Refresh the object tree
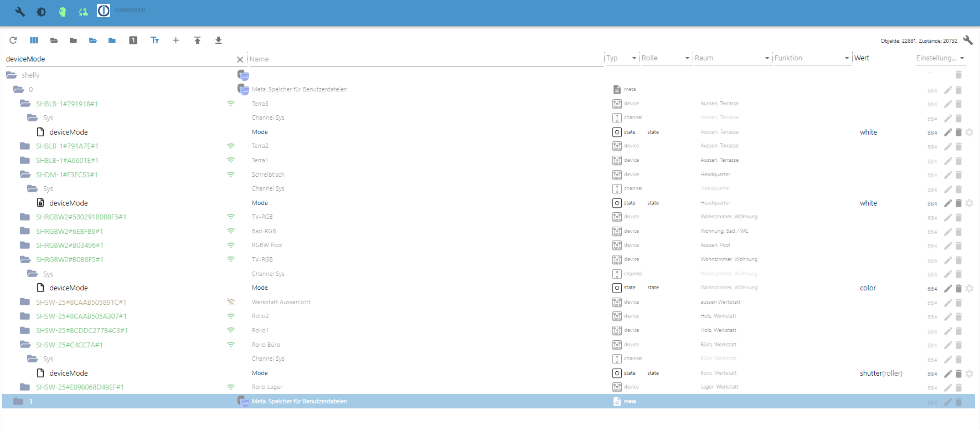The width and height of the screenshot is (980, 430). tap(13, 40)
